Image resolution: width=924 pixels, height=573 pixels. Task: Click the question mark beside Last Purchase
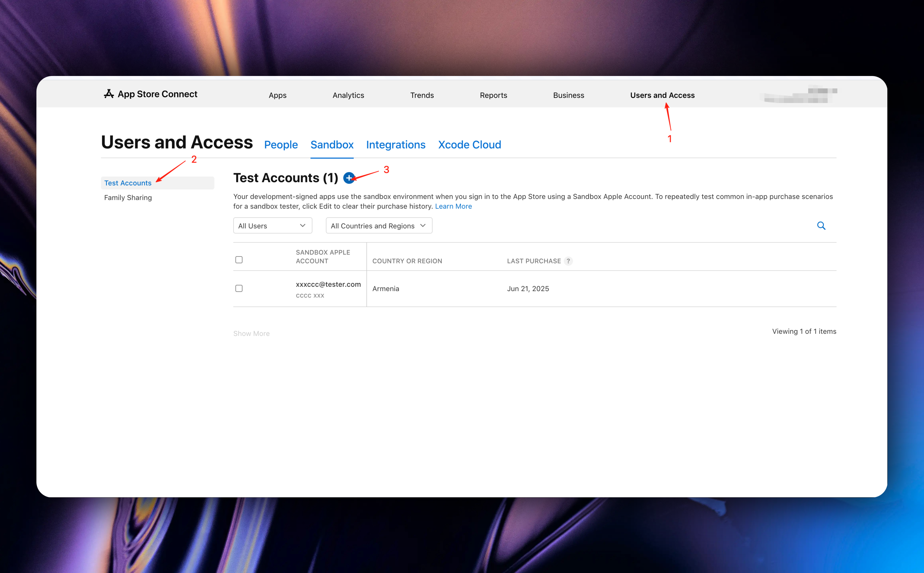(568, 261)
